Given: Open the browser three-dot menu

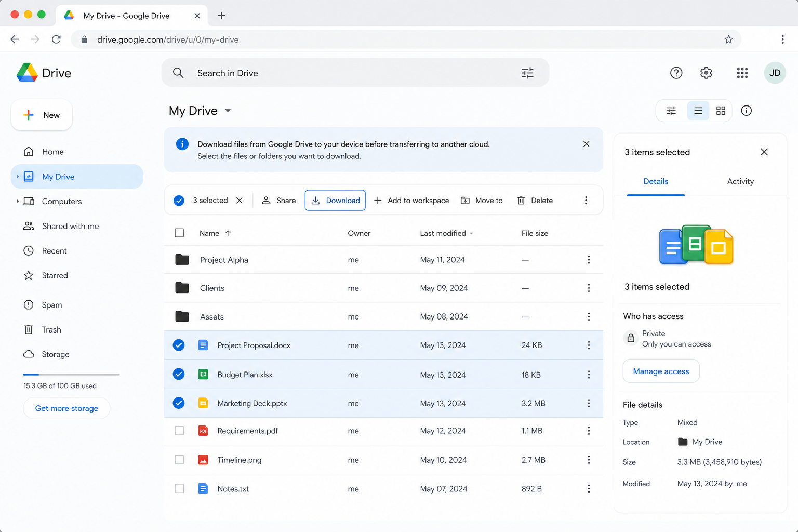Looking at the screenshot, I should tap(782, 39).
